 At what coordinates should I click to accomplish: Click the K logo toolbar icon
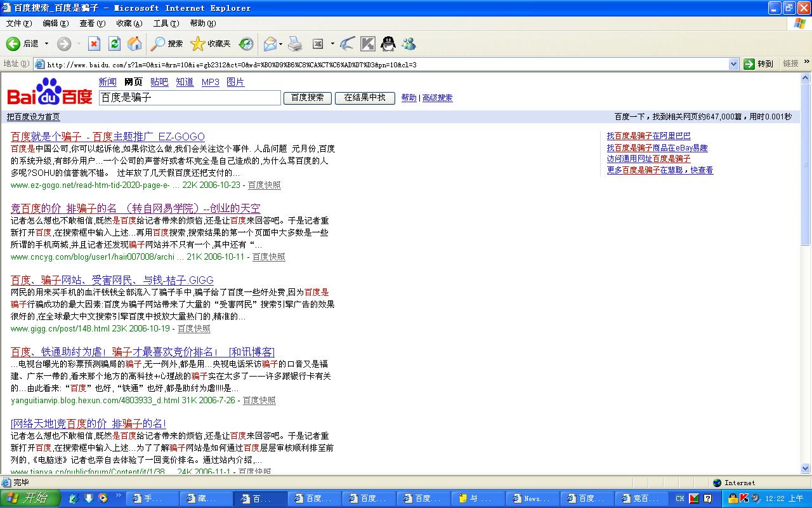click(368, 44)
